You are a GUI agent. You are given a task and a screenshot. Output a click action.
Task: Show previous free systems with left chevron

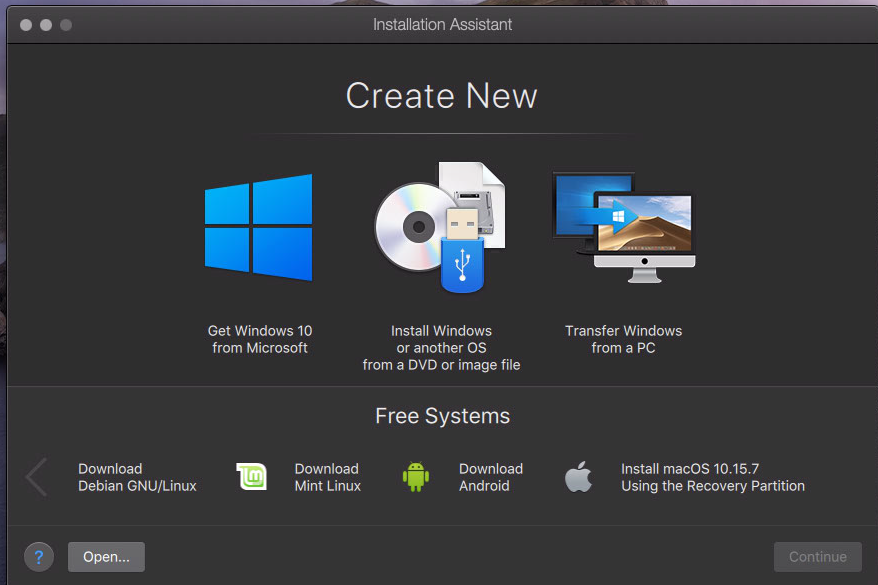pyautogui.click(x=36, y=477)
